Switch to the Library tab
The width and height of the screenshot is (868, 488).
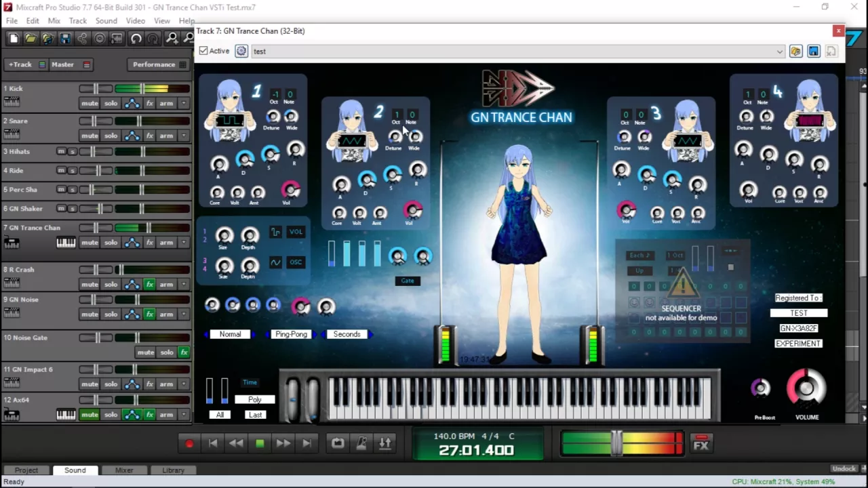click(173, 470)
